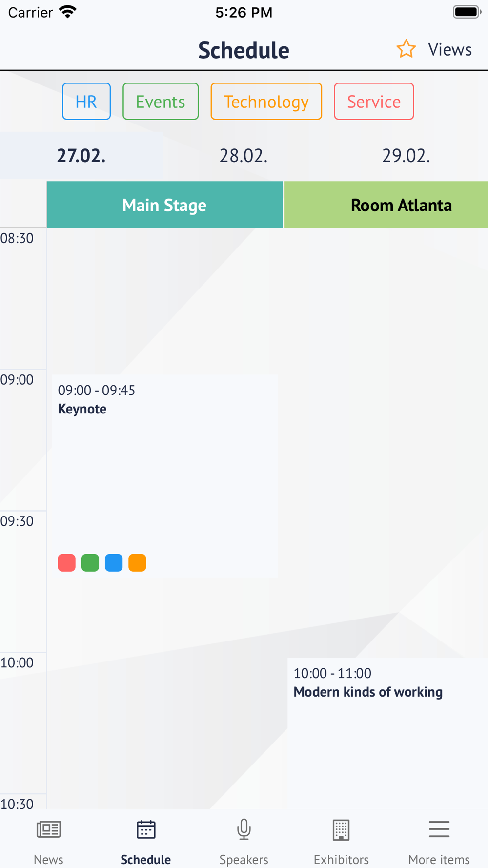The width and height of the screenshot is (488, 868).
Task: Select the Main Stage column header
Action: pyautogui.click(x=165, y=205)
